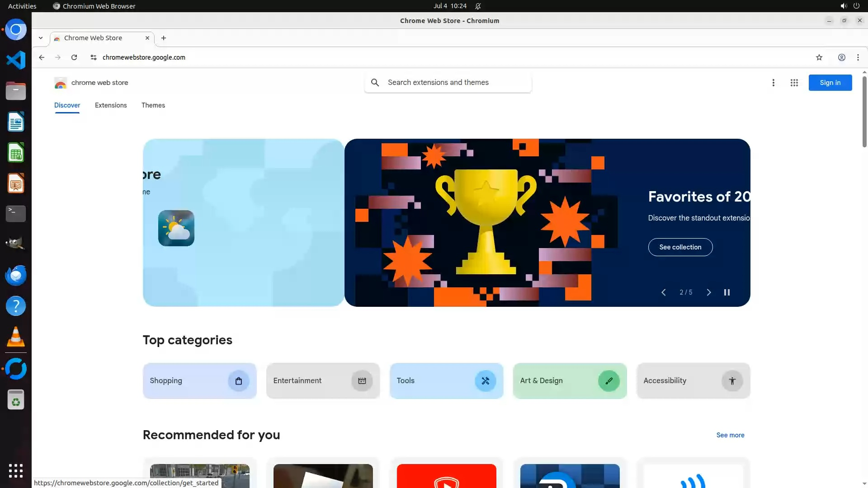Bookmark this page with the star
Image resolution: width=868 pixels, height=488 pixels.
819,57
